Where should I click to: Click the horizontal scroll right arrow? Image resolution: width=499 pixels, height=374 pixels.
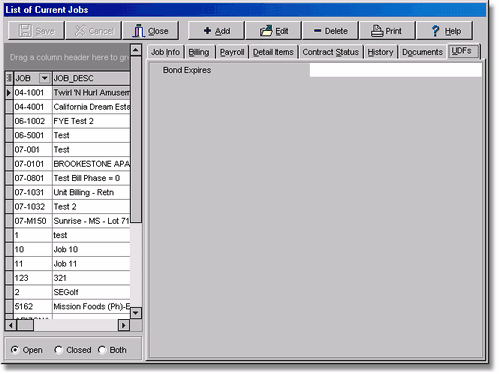124,325
